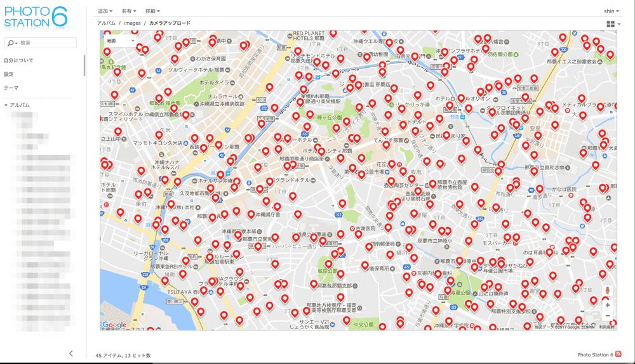This screenshot has height=364, width=635.
Task: Open the 追加 menu
Action: click(x=105, y=11)
